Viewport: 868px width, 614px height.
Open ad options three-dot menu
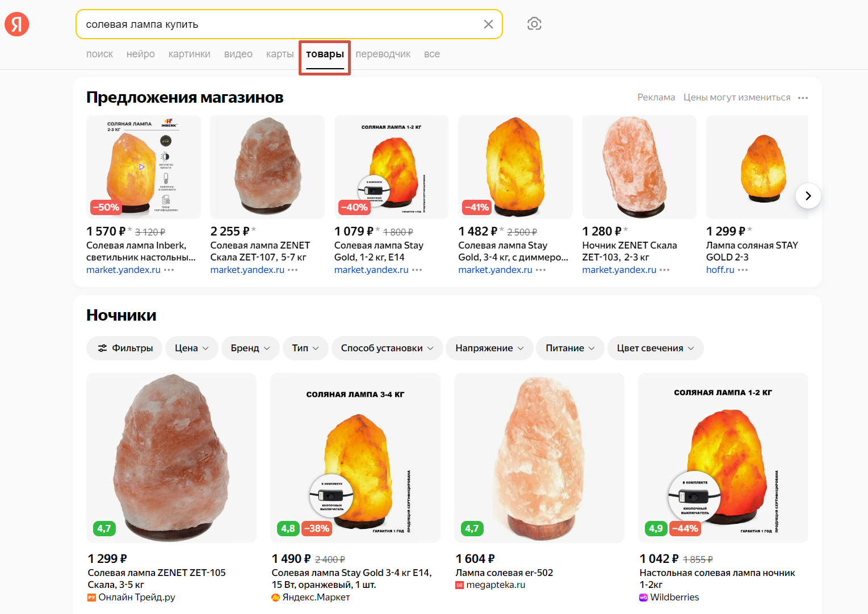click(x=803, y=98)
